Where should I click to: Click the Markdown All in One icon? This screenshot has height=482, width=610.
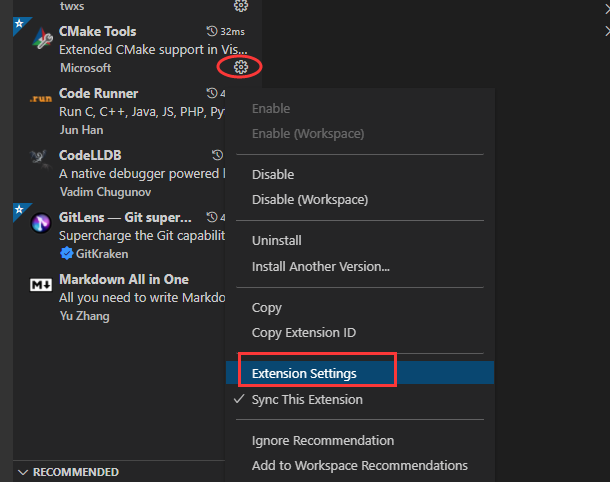tap(41, 285)
